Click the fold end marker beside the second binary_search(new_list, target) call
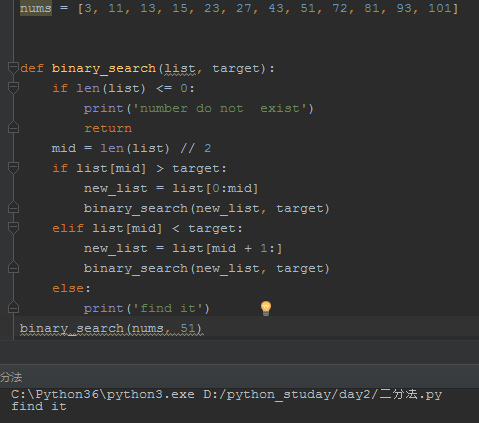Image resolution: width=479 pixels, height=423 pixels. (13, 268)
